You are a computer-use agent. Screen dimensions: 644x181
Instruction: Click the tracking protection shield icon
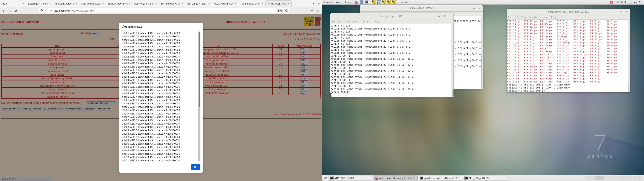[x=41, y=11]
